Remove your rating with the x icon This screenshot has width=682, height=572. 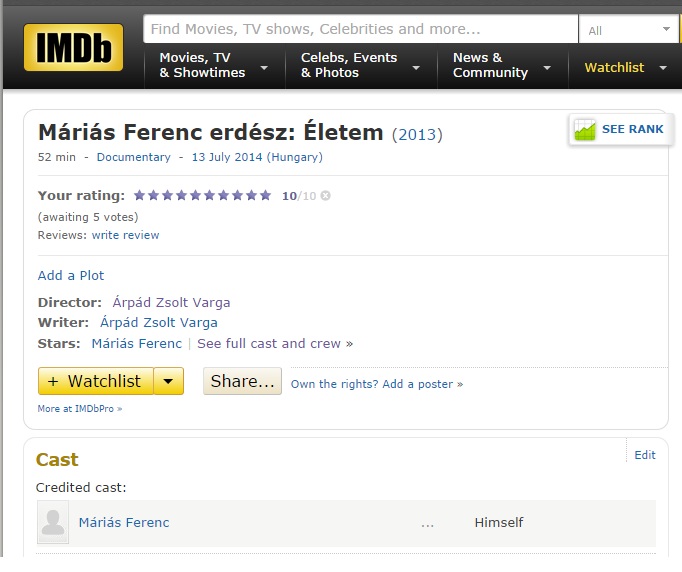(x=325, y=196)
